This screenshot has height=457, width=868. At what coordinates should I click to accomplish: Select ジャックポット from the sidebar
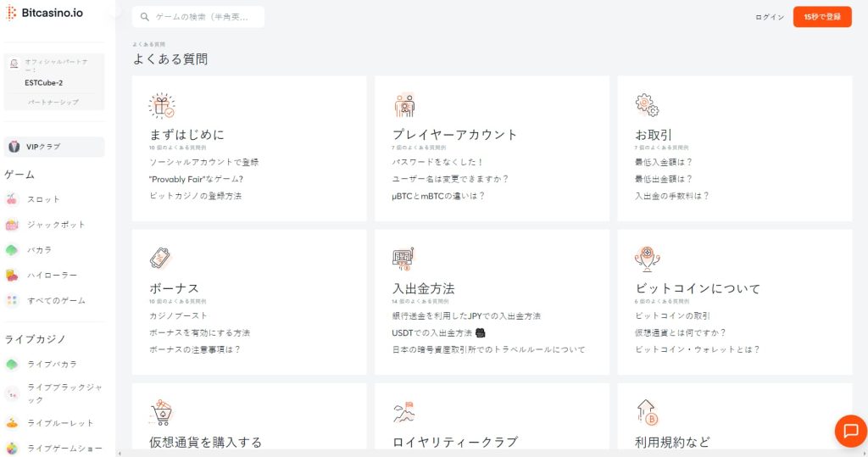(x=55, y=225)
